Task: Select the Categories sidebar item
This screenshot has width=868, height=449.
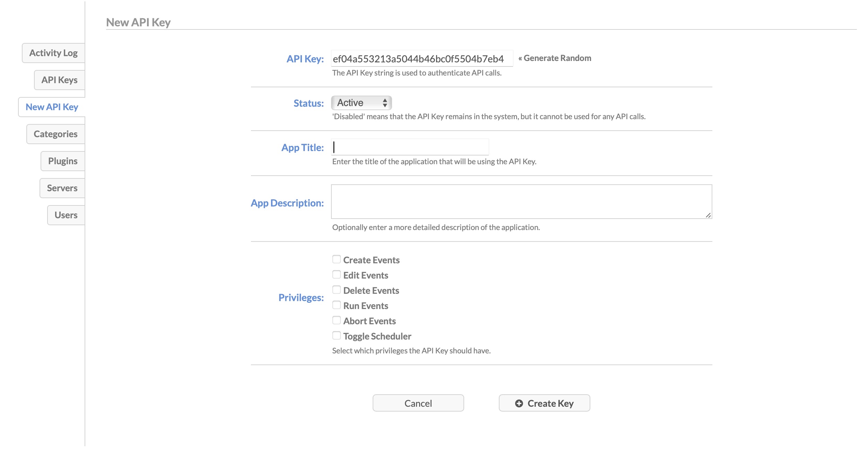Action: pyautogui.click(x=55, y=134)
